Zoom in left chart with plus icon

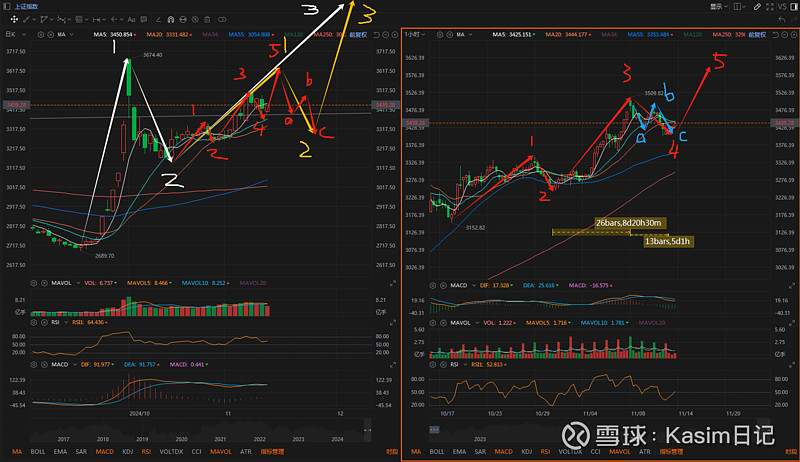pyautogui.click(x=394, y=35)
